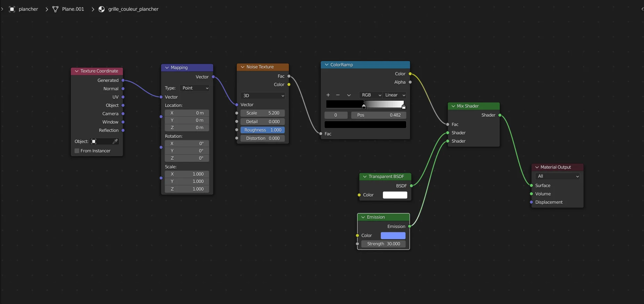The height and width of the screenshot is (304, 644).
Task: Click the Transparent BSDF white color swatch
Action: (395, 195)
